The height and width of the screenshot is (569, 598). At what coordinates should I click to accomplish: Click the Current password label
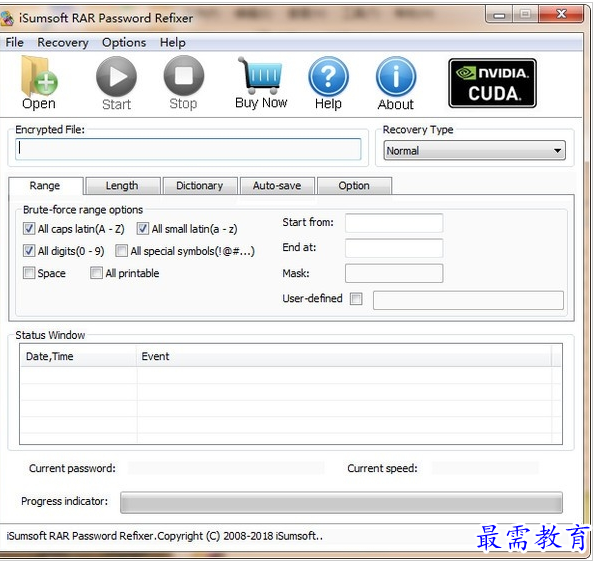[72, 468]
